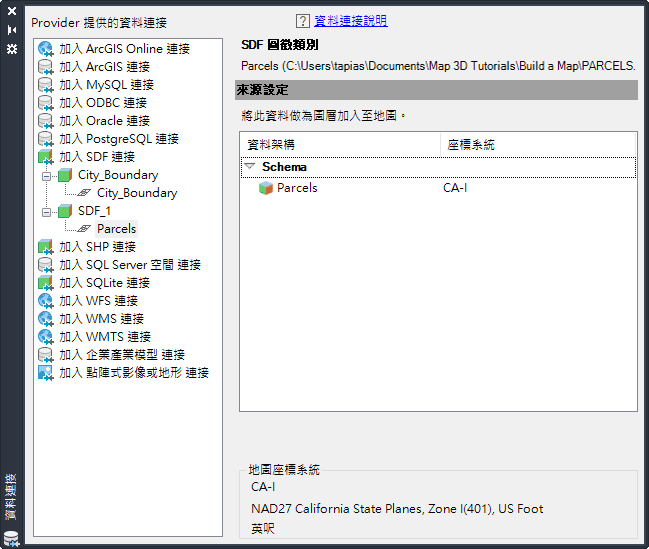The image size is (649, 549).
Task: Close the data connect palette
Action: [x=12, y=11]
